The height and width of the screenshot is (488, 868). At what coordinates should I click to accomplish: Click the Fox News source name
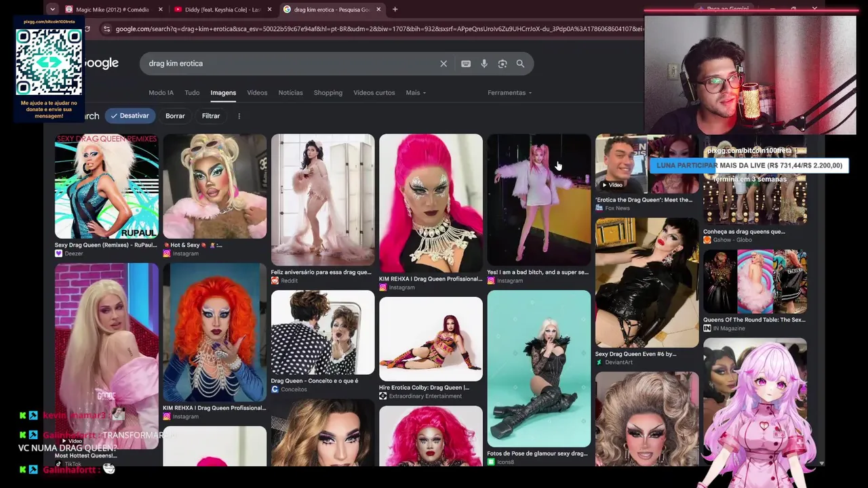[x=617, y=208]
